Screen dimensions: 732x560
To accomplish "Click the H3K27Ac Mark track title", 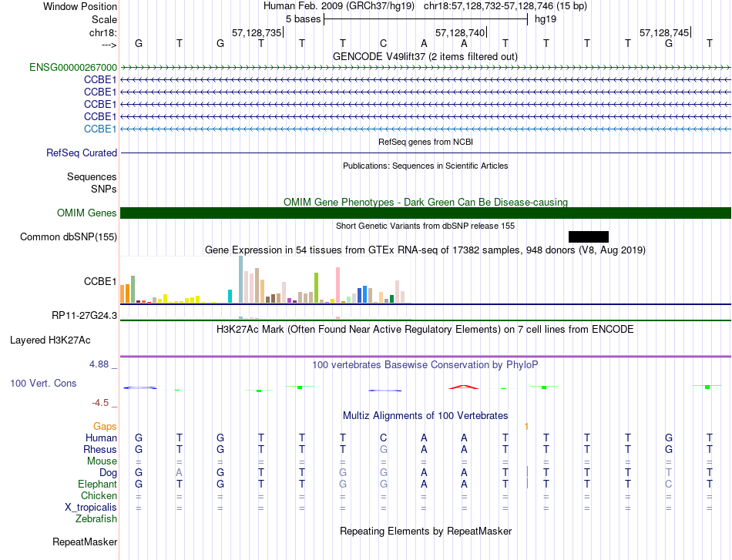I will tap(425, 329).
